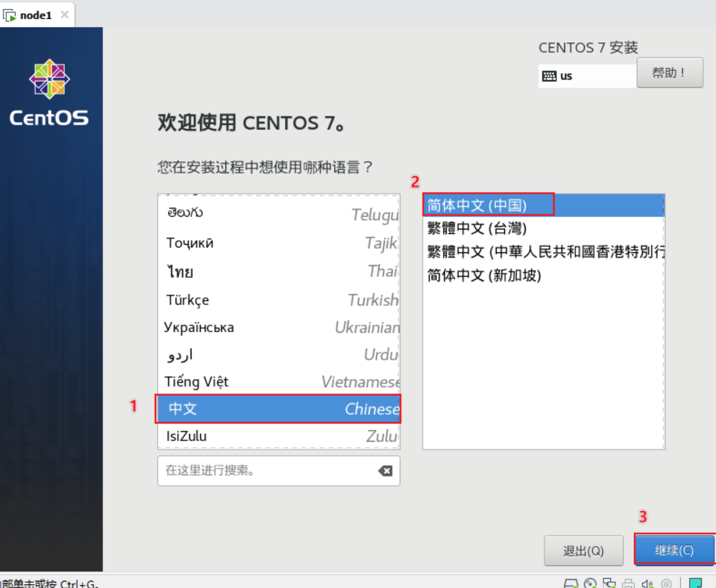
Task: Choose Türkçe Turkish language
Action: coord(279,300)
